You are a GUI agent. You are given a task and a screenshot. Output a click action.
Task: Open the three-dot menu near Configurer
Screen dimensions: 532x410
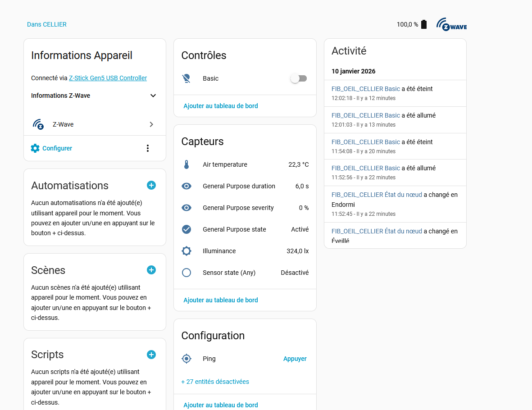[147, 148]
